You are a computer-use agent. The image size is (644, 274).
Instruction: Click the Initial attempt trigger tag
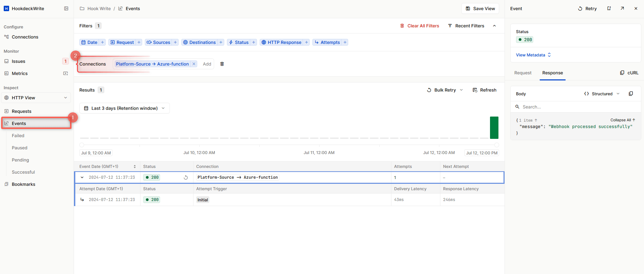pos(203,200)
